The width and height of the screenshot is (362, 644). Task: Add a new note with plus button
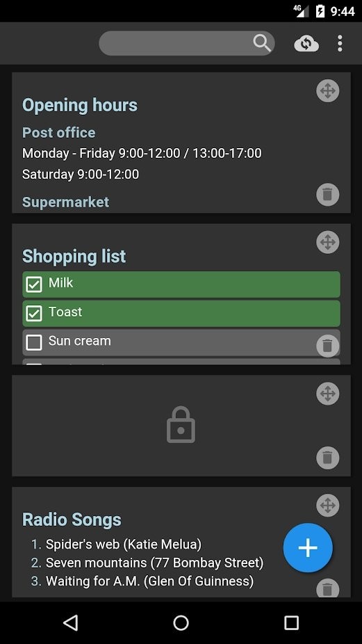tap(308, 548)
